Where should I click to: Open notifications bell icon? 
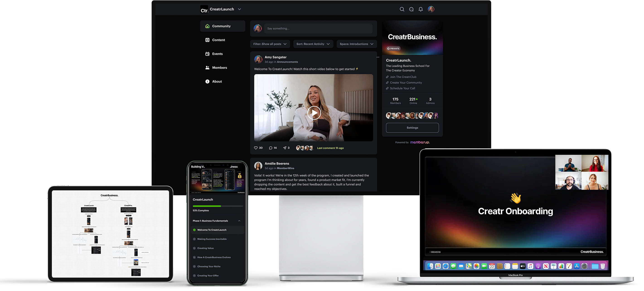point(421,9)
